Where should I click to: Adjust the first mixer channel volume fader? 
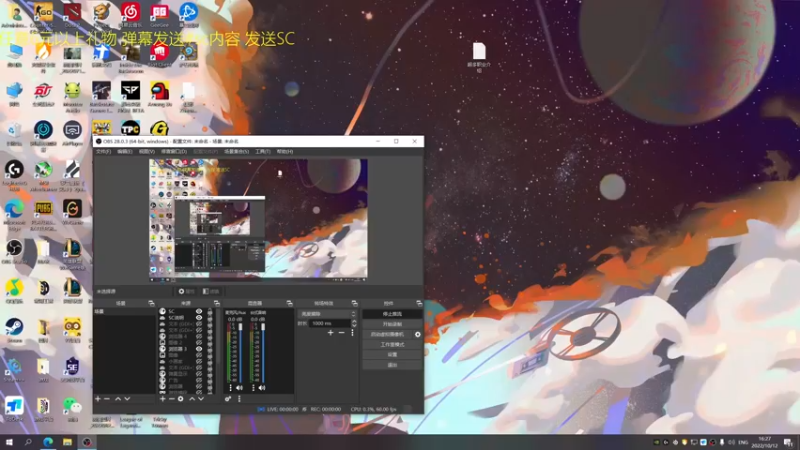tap(240, 327)
